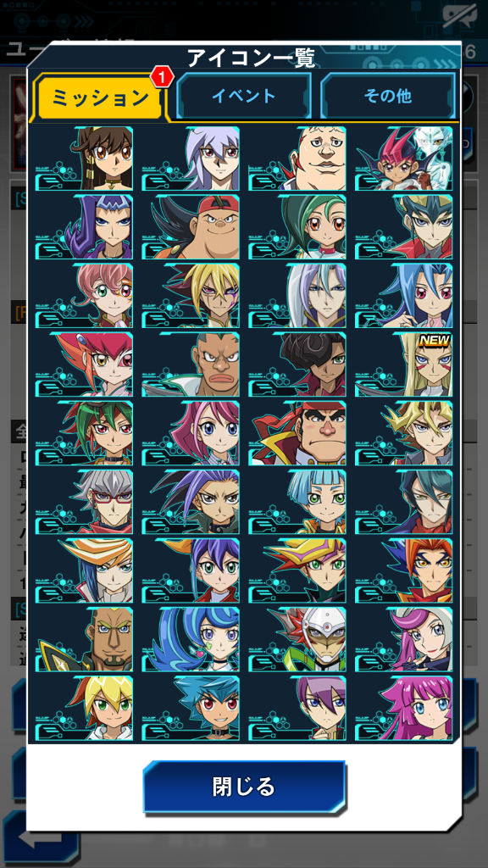Select the blue twin-tail girl with heart mark
The height and width of the screenshot is (868, 488).
(x=191, y=639)
